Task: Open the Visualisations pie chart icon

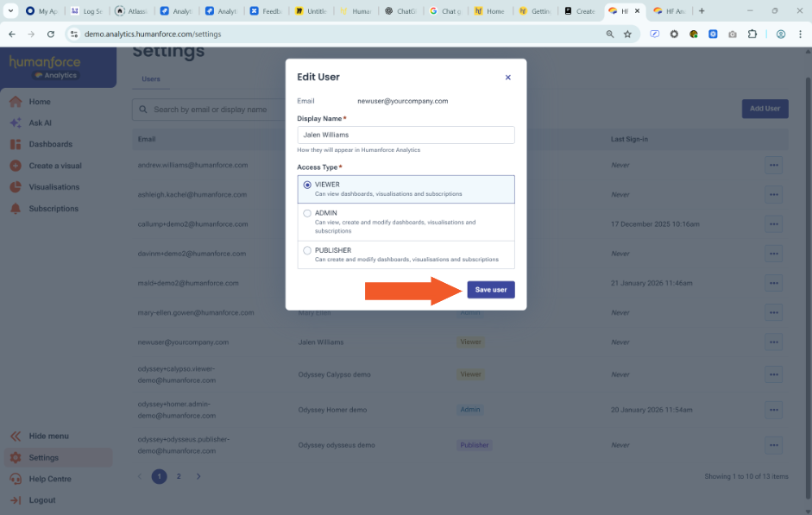Action: 16,187
